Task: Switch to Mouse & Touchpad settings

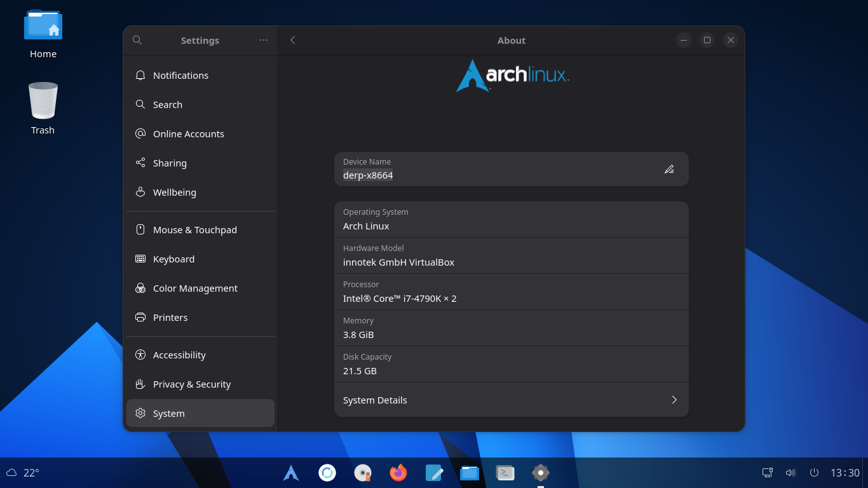Action: [x=200, y=229]
